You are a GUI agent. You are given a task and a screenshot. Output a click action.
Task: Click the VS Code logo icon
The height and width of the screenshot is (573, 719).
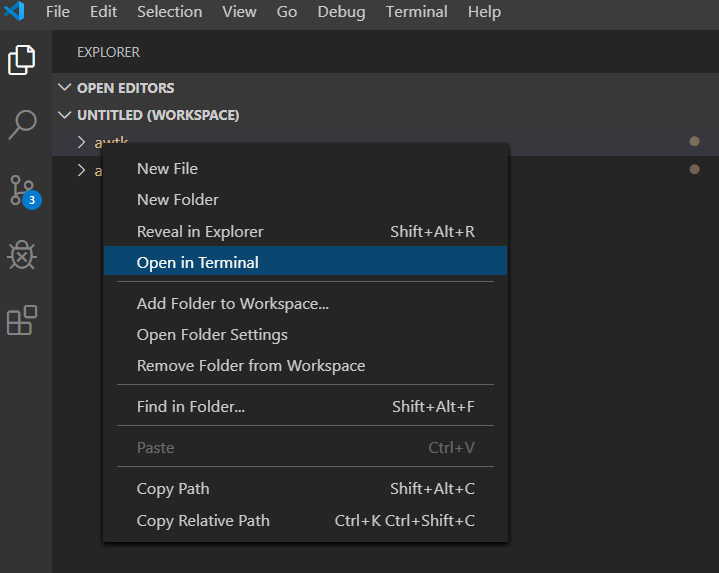[x=14, y=11]
